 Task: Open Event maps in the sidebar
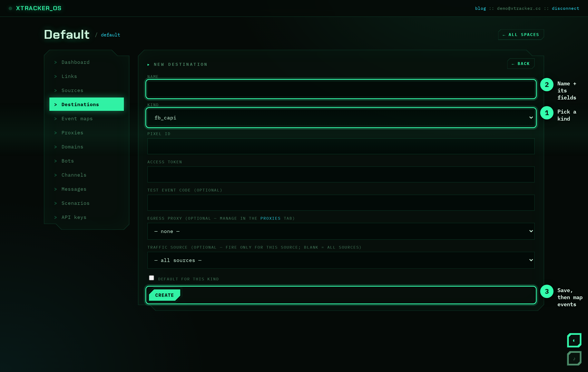point(86,119)
